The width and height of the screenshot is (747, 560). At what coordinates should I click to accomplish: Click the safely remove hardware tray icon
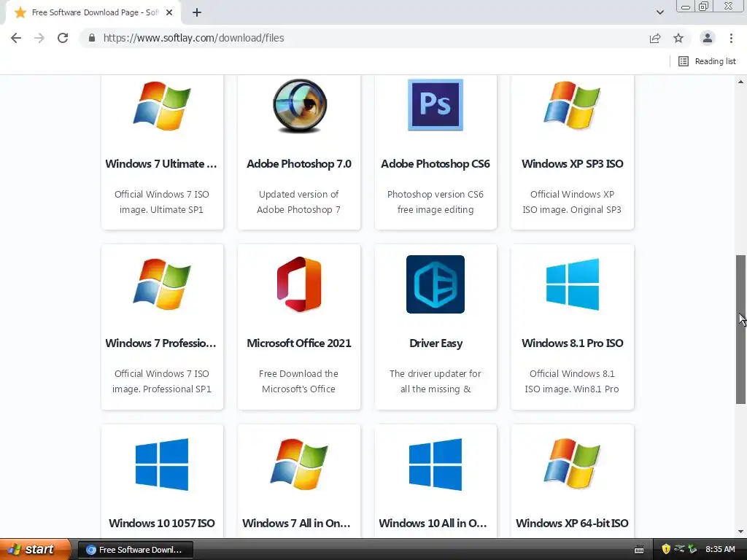(693, 549)
